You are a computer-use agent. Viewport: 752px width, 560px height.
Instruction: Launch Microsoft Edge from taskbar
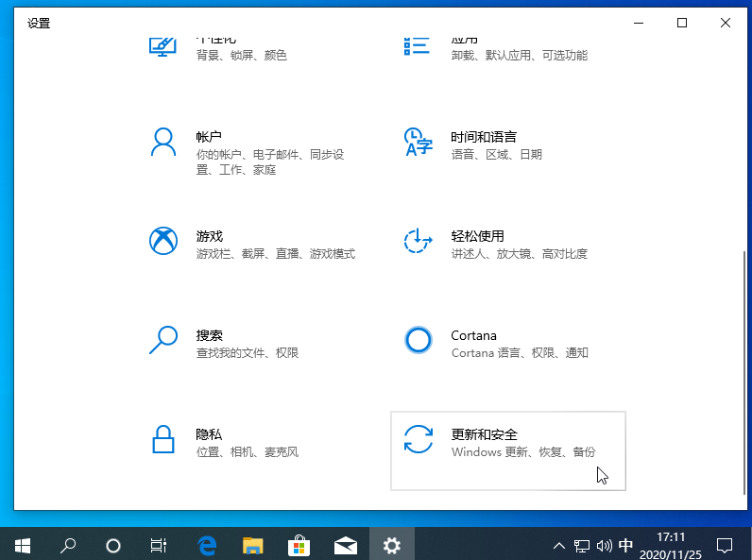(x=207, y=545)
